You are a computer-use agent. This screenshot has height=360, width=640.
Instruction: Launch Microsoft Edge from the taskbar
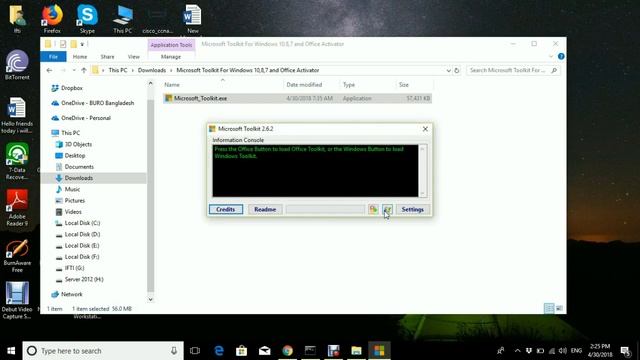click(x=219, y=351)
